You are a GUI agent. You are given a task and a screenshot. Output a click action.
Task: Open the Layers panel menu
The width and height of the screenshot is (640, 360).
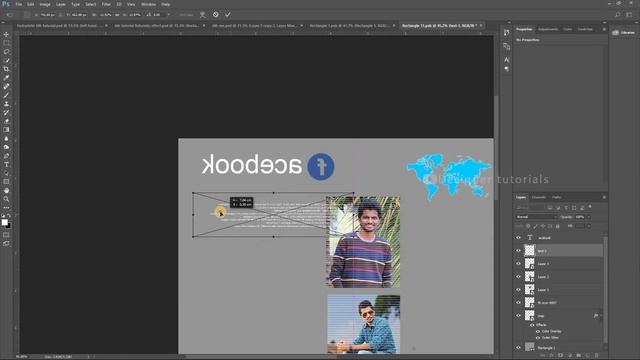[604, 197]
